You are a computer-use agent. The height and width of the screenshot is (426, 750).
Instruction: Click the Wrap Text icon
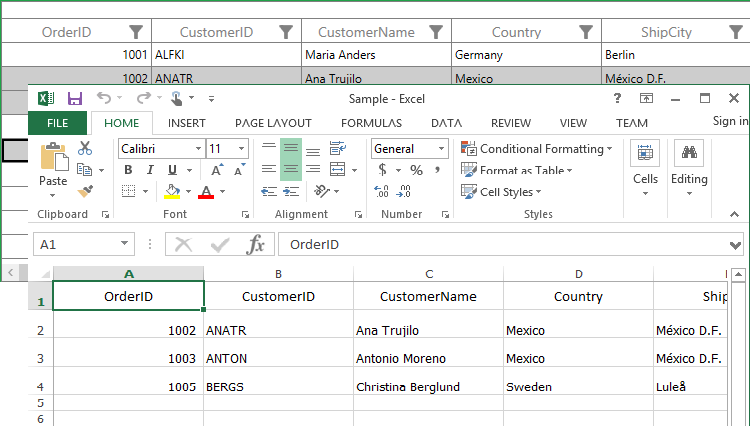click(337, 148)
